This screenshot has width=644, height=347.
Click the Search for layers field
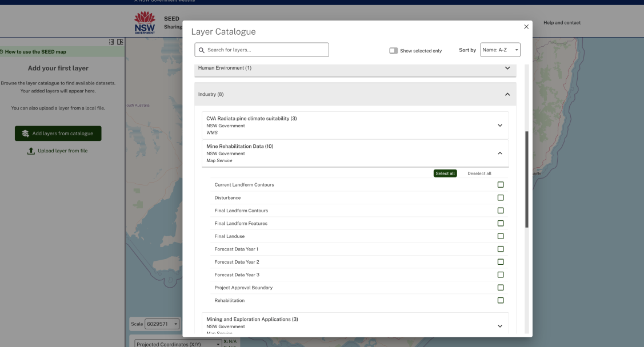pyautogui.click(x=262, y=50)
